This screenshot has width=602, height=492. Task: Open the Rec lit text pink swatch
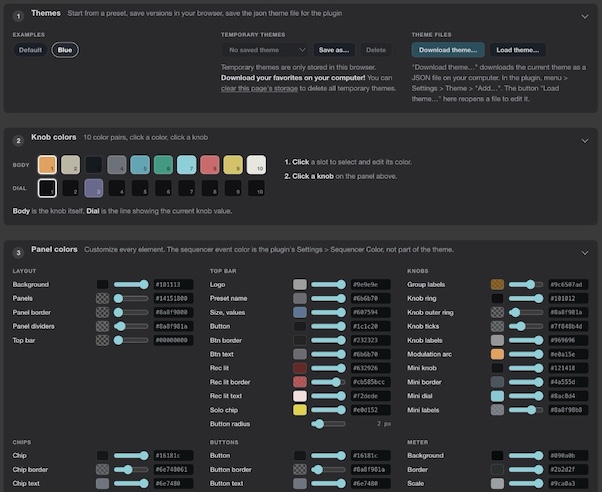pos(300,396)
